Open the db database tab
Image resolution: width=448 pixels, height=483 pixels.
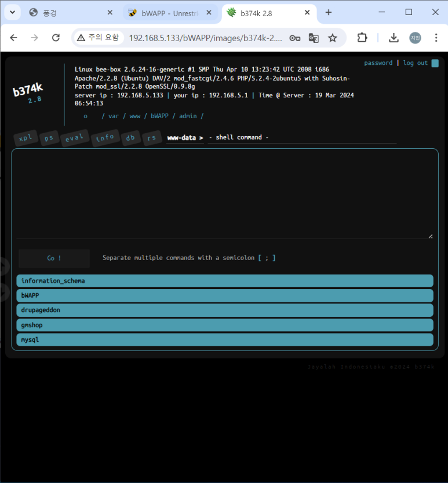coord(130,138)
